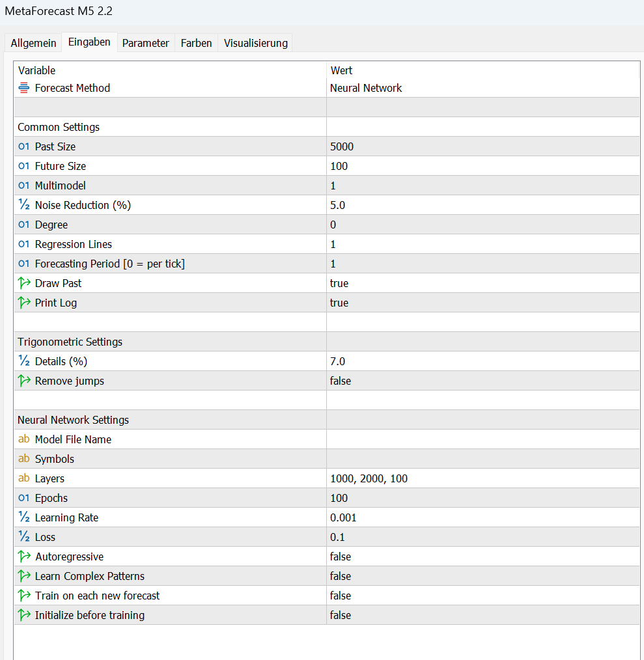
Task: Click the fraction icon beside Noise Reduction
Action: (24, 205)
